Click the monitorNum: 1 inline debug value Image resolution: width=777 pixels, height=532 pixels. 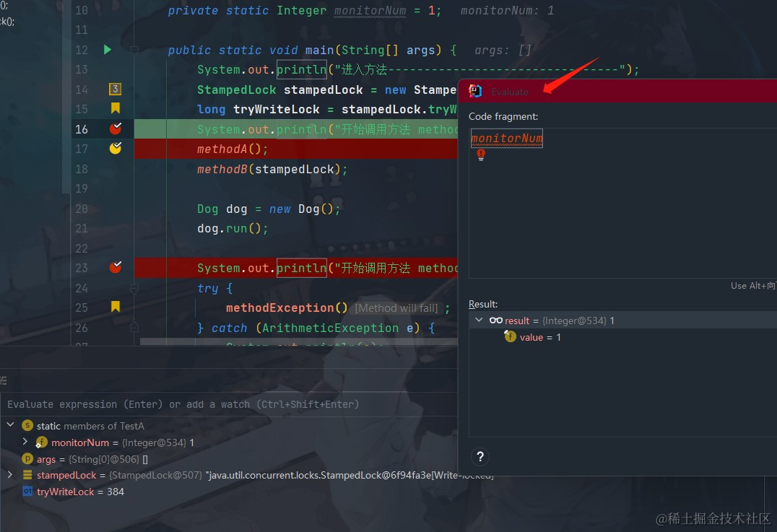(x=508, y=10)
